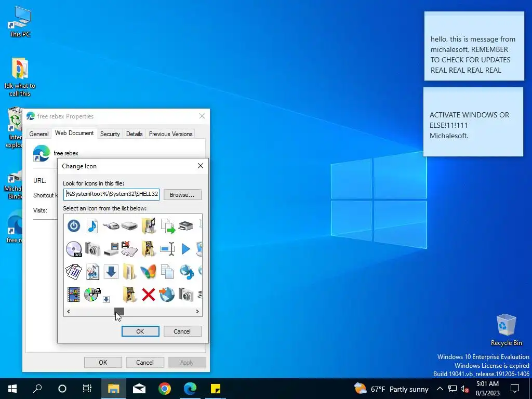This screenshot has width=532, height=399.
Task: Click the icon list left scroll arrow
Action: pos(69,312)
